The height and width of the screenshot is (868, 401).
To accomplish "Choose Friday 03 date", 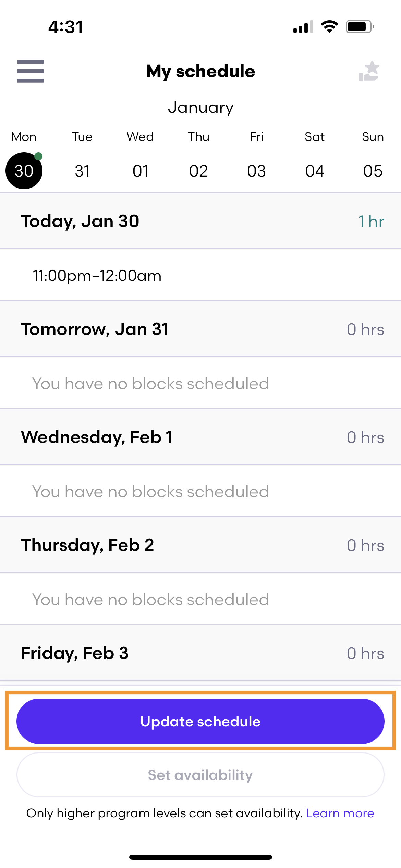I will coord(256,171).
